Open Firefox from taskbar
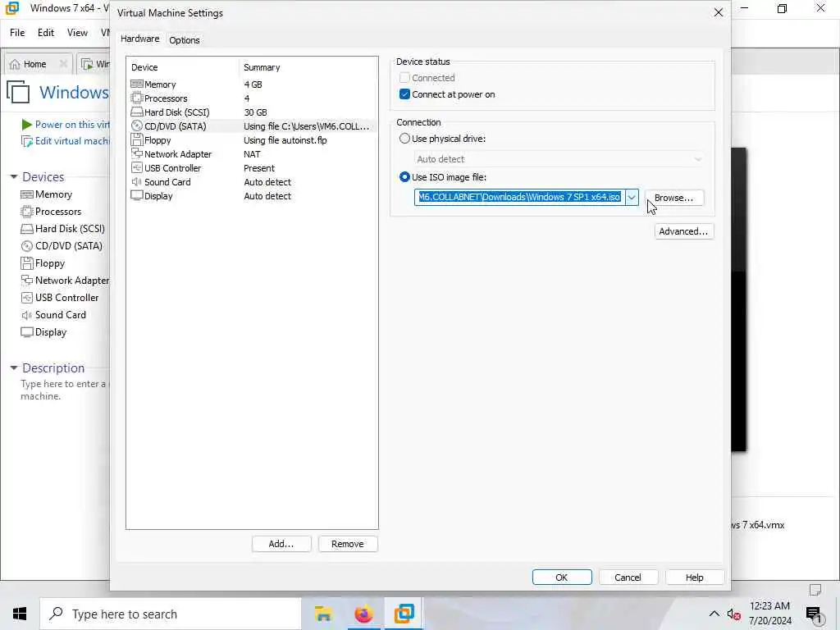Image resolution: width=840 pixels, height=630 pixels. [363, 614]
